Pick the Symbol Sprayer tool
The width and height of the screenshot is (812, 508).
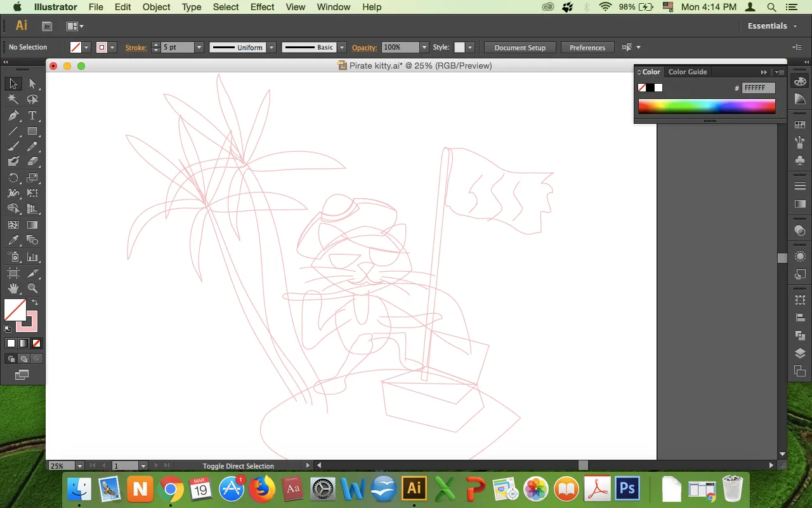(x=13, y=257)
